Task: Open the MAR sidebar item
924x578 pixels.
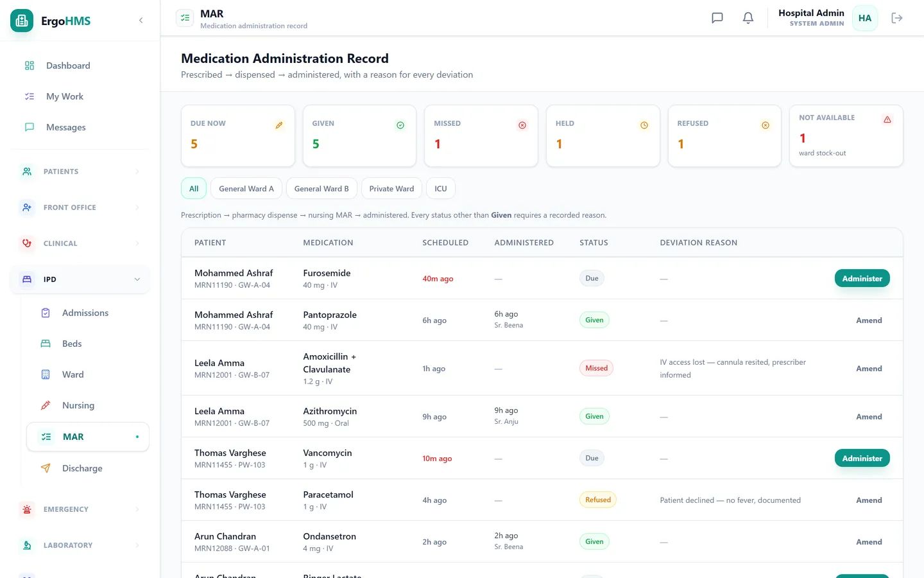Action: (x=88, y=437)
